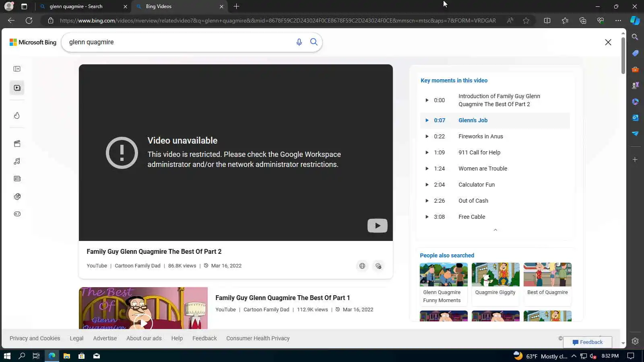The width and height of the screenshot is (644, 362).
Task: Open the sports basketball icon in sidebar
Action: [x=17, y=197]
